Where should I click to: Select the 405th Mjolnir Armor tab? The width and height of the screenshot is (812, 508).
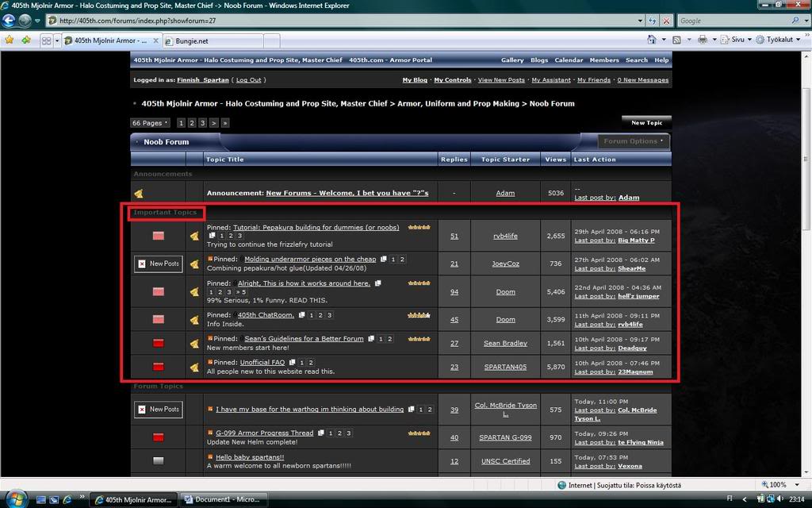(110, 40)
